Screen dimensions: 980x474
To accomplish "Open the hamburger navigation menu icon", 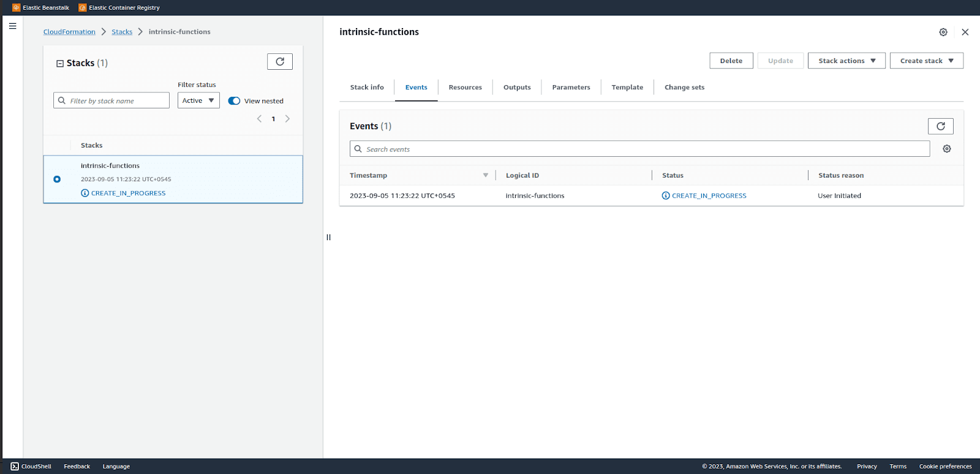I will tap(12, 26).
